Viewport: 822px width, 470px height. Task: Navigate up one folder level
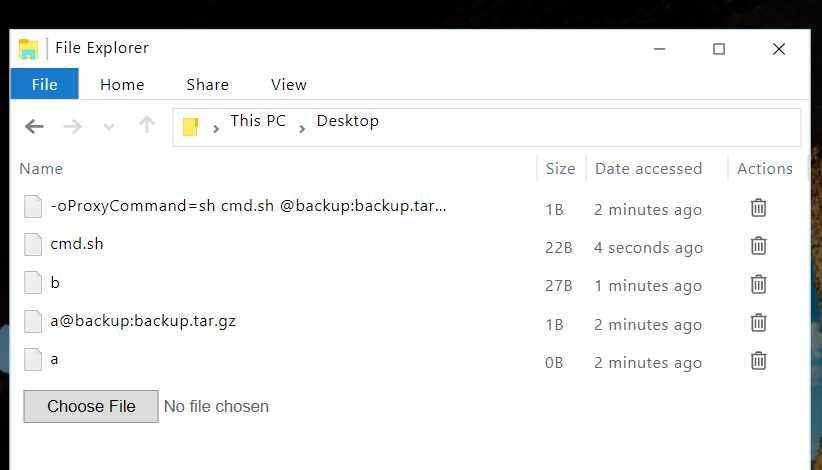coord(147,126)
